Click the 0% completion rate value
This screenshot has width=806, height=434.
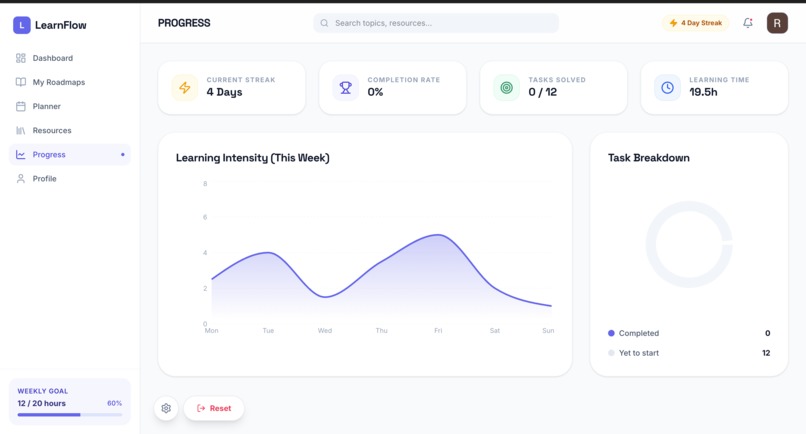pos(375,92)
